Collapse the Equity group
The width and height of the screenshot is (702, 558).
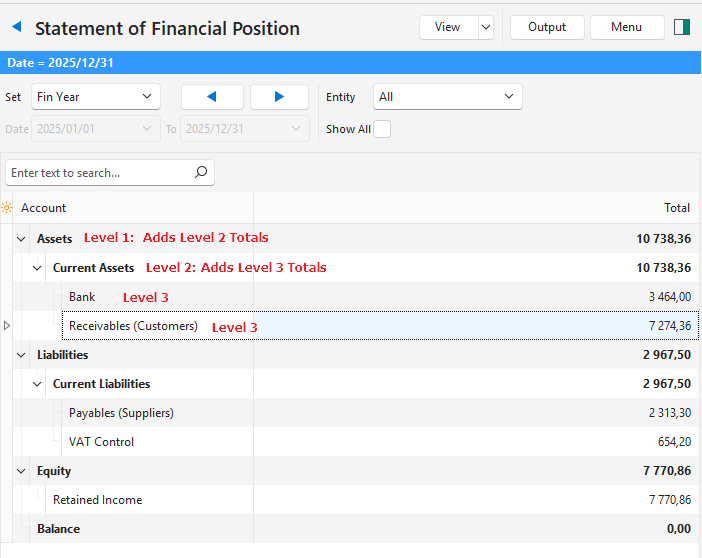21,471
